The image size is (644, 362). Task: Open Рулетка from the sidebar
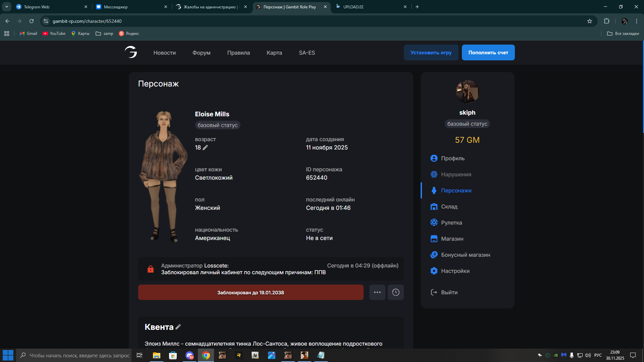tap(451, 223)
